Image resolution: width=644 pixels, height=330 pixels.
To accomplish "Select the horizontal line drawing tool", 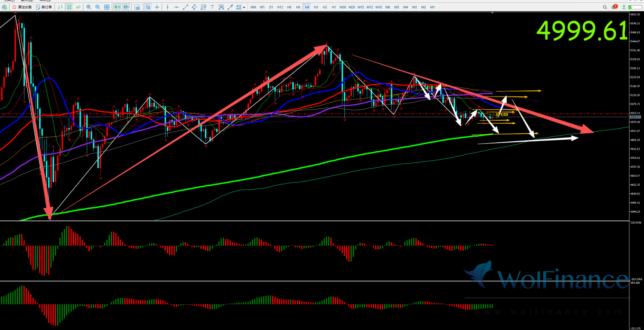I will coord(176,7).
